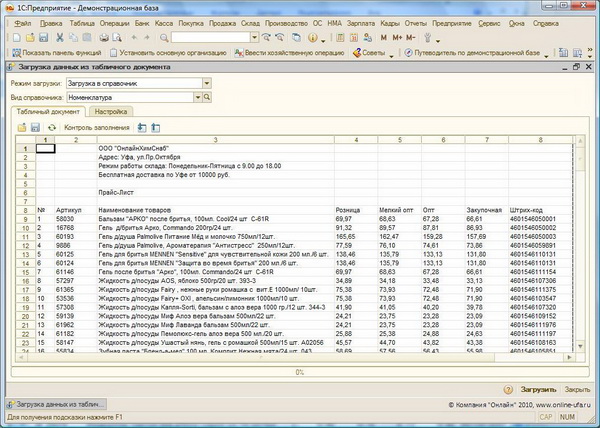Viewport: 600px width, 428px height.
Task: Click the horizontal scrollbar right arrow
Action: [569, 357]
